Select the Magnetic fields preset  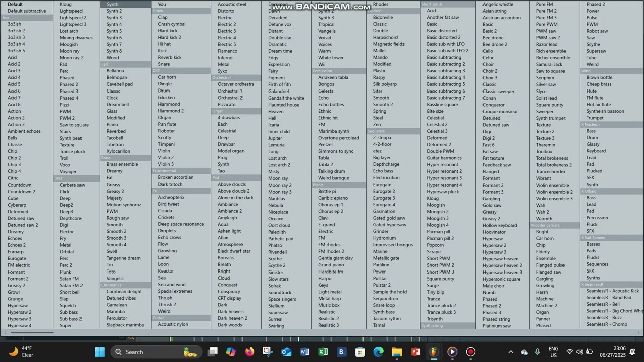coord(389,44)
